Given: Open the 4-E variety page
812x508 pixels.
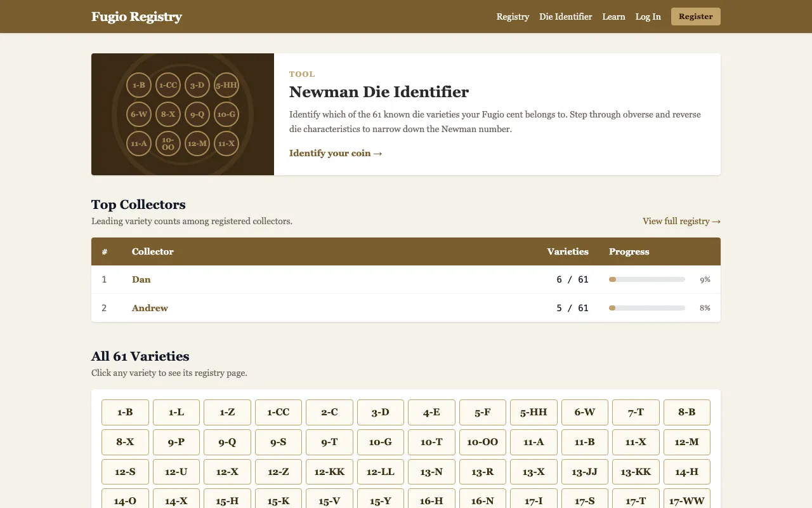Looking at the screenshot, I should [x=431, y=412].
